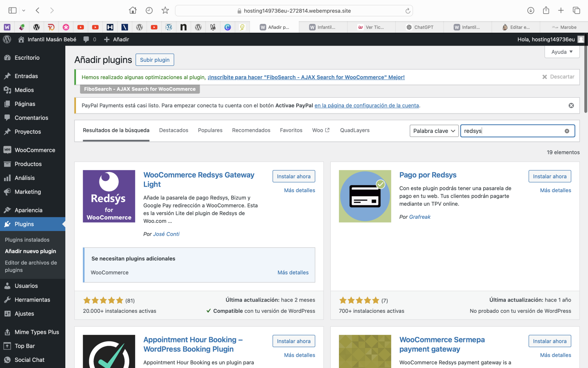Open Más detalles for Pago por Redsys
The height and width of the screenshot is (368, 588).
click(555, 190)
